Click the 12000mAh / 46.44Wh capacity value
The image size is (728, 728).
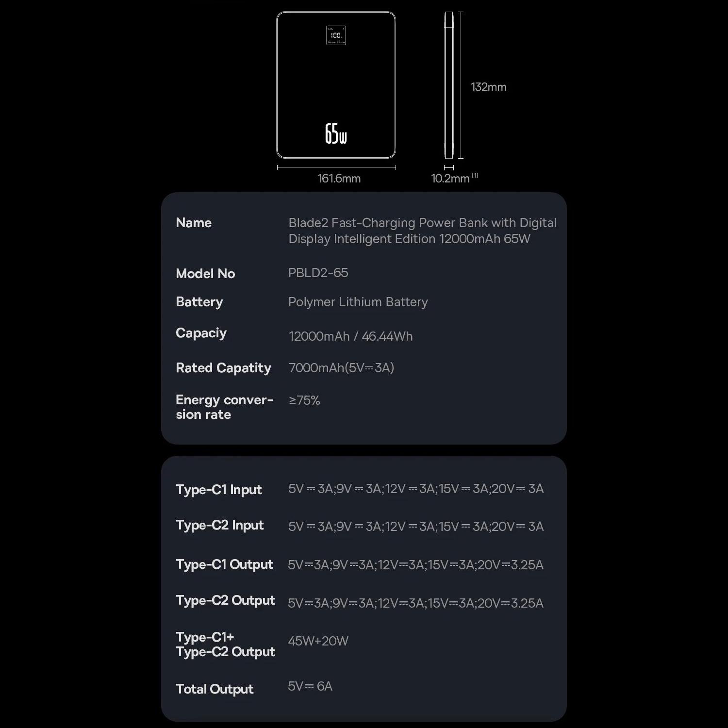coord(350,336)
